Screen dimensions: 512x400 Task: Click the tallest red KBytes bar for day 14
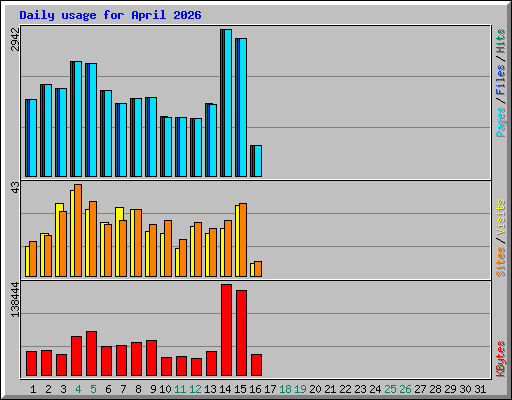coord(226,330)
